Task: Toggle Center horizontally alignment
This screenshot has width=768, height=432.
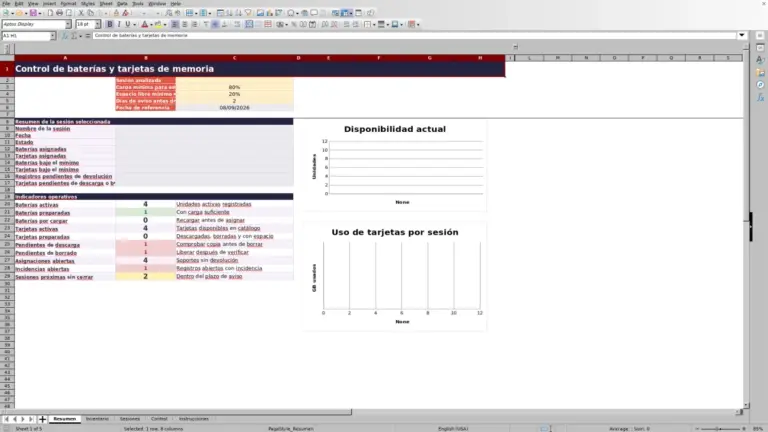Action: (x=185, y=24)
